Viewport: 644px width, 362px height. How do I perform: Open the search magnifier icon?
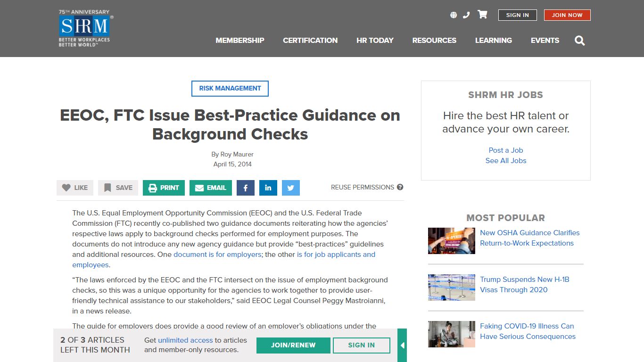[580, 41]
